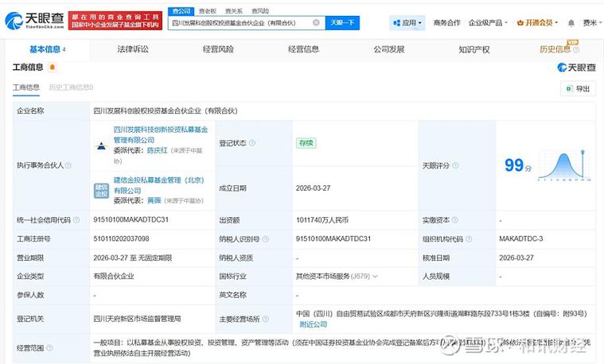This screenshot has width=604, height=364.
Task: Switch to the 查公司 search tab
Action: coord(181,11)
